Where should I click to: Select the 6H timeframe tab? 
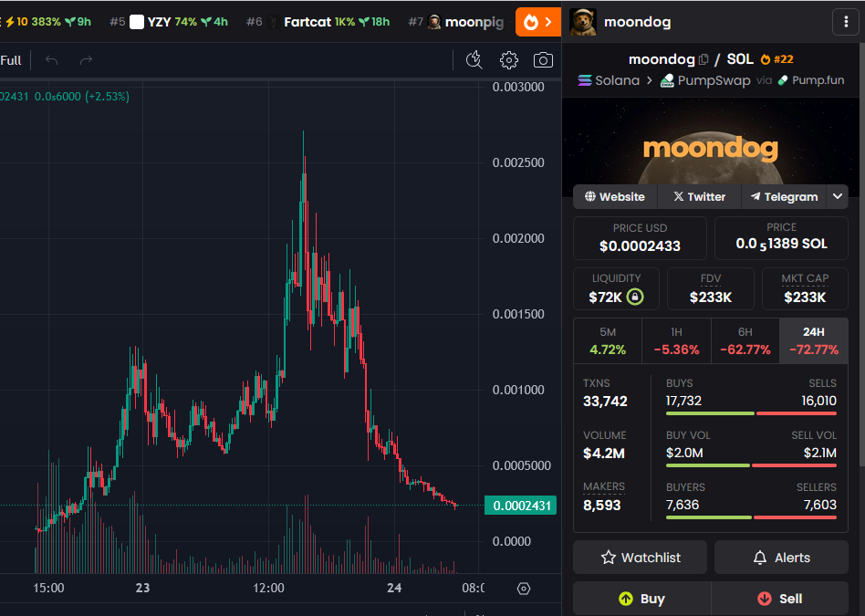point(745,341)
